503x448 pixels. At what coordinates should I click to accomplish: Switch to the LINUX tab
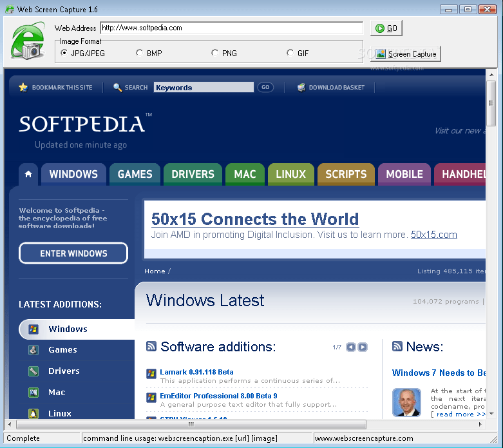click(x=290, y=174)
